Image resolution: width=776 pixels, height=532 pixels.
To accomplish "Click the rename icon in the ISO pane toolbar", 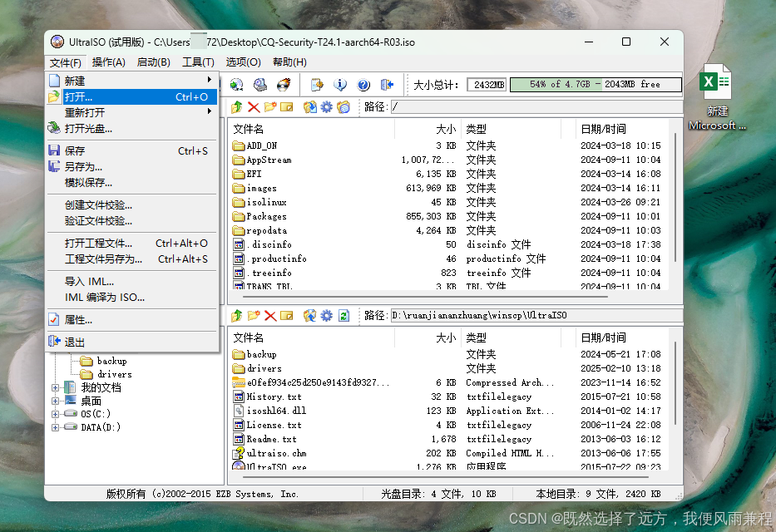I will pos(287,106).
